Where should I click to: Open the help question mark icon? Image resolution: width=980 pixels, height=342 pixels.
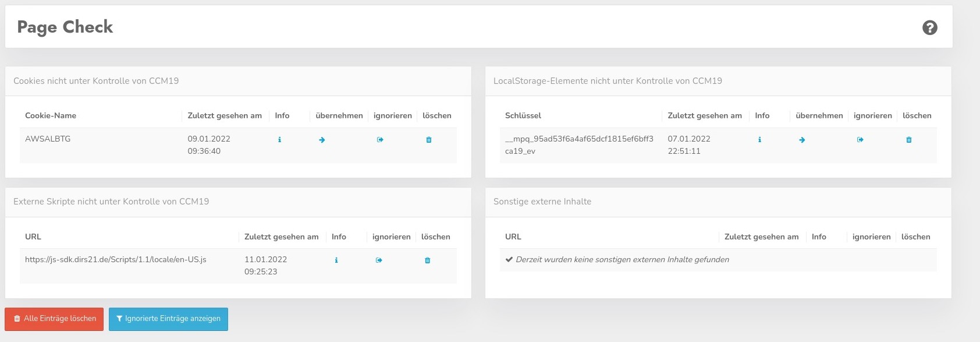[929, 27]
